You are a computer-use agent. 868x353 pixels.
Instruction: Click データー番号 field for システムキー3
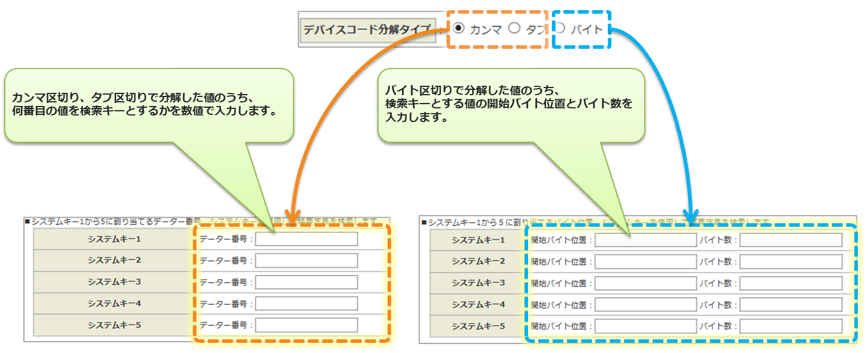coord(306,282)
